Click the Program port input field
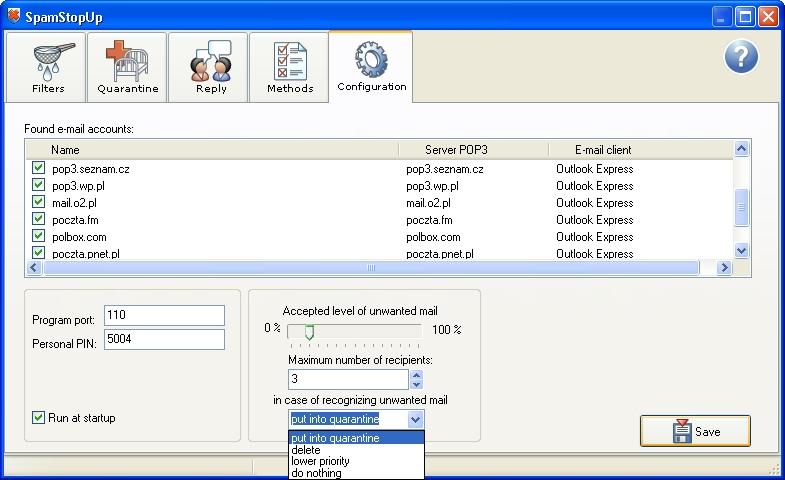 [x=164, y=315]
